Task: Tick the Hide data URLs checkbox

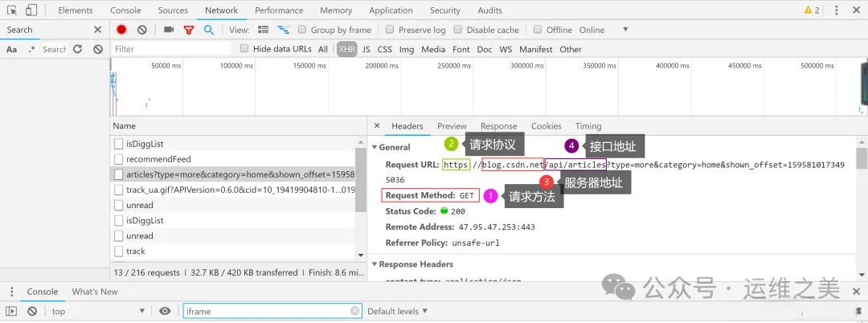Action: coord(244,49)
